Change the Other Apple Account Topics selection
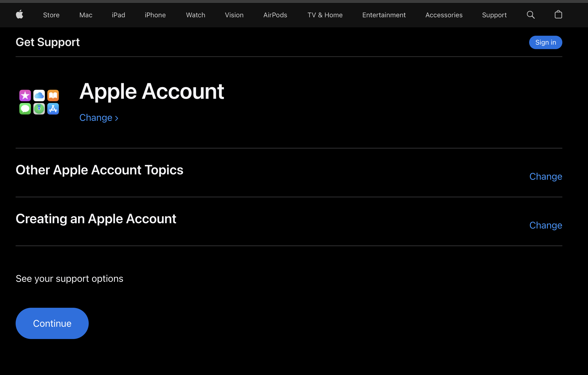The width and height of the screenshot is (588, 375). [546, 176]
